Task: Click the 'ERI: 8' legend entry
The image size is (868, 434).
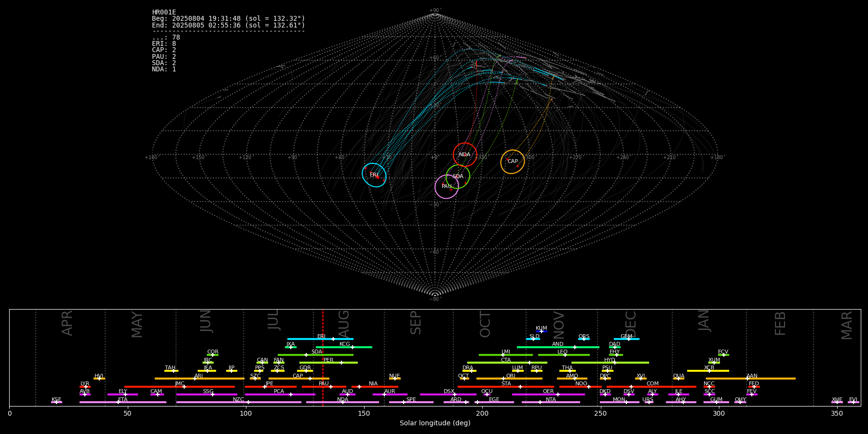Action: 164,44
